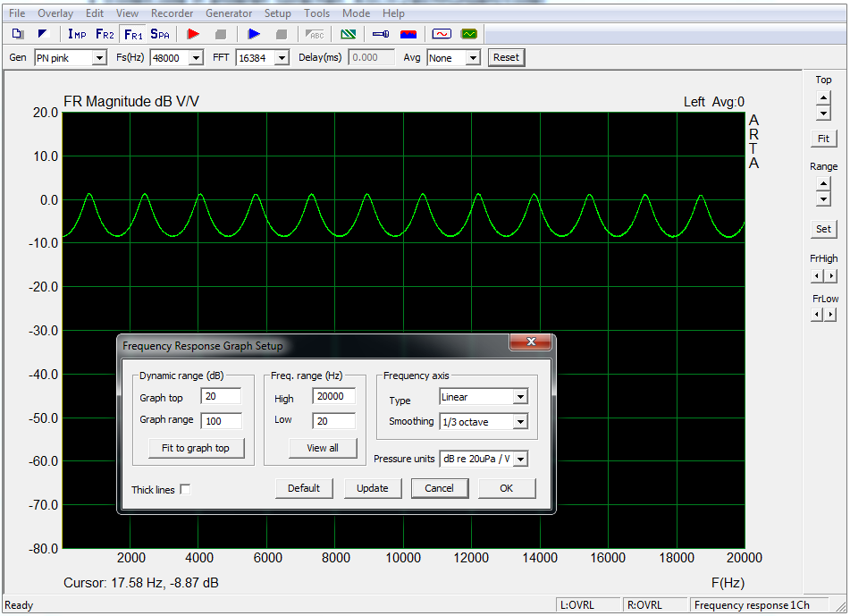This screenshot has height=616, width=850.
Task: Open the Gen signal type dropdown
Action: point(99,57)
